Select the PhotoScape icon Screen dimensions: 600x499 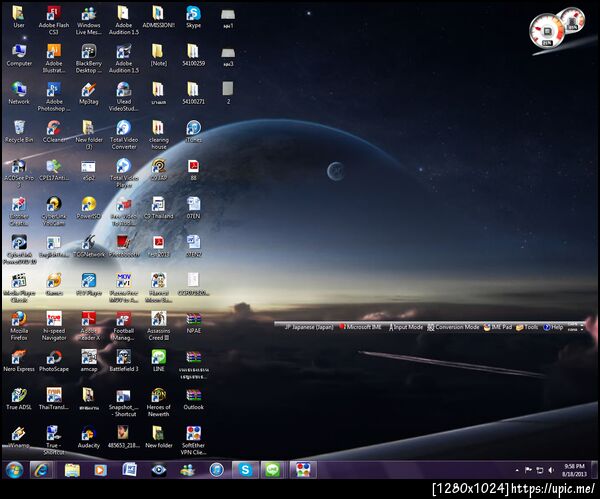(54, 360)
